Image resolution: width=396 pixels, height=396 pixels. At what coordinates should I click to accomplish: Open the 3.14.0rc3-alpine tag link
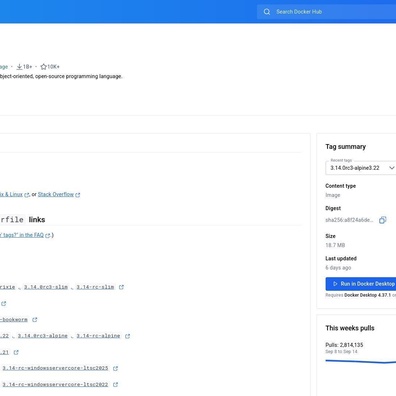pyautogui.click(x=43, y=336)
